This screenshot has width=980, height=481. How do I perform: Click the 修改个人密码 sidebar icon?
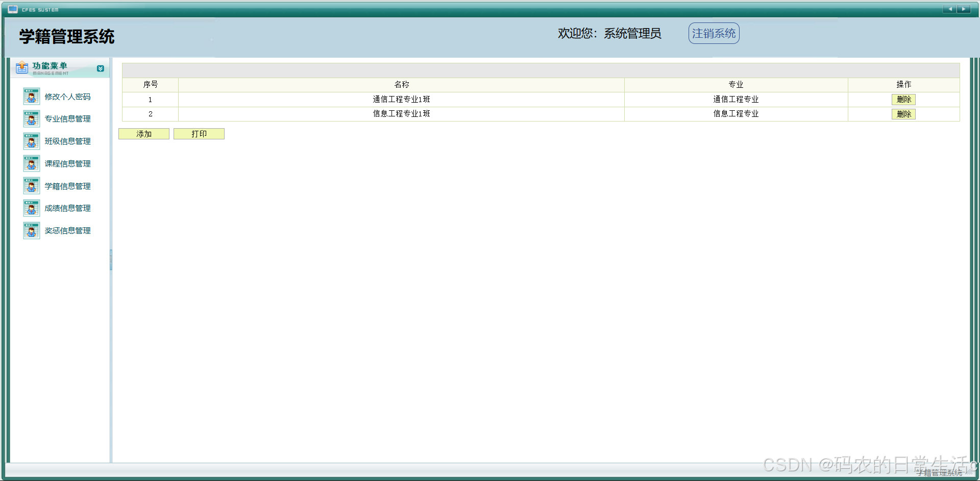click(31, 96)
